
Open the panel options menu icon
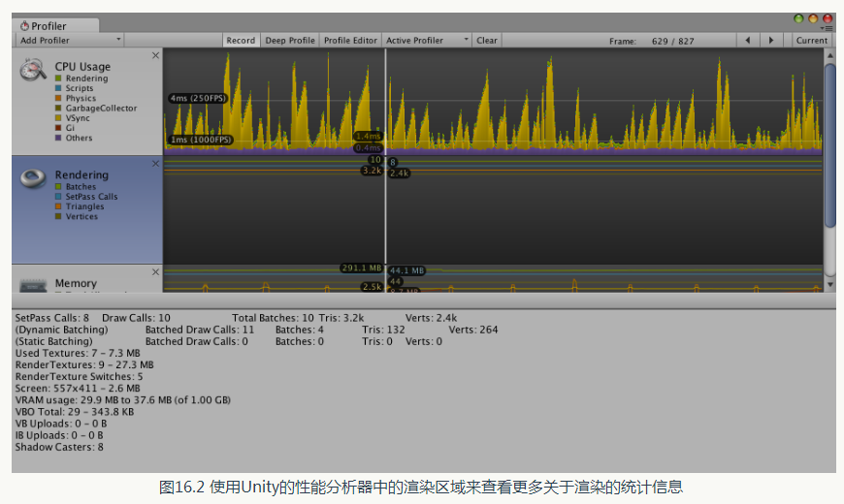point(827,28)
